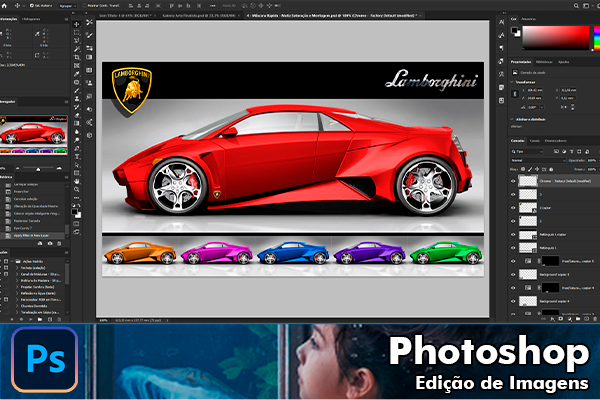Switch to the Canais tab

pos(534,140)
